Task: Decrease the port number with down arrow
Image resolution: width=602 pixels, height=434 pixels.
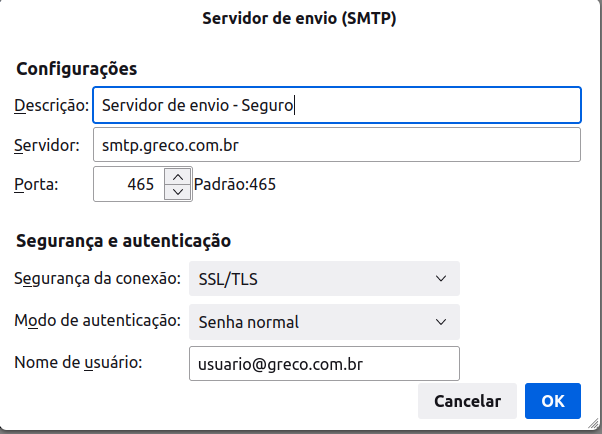Action: (x=178, y=192)
